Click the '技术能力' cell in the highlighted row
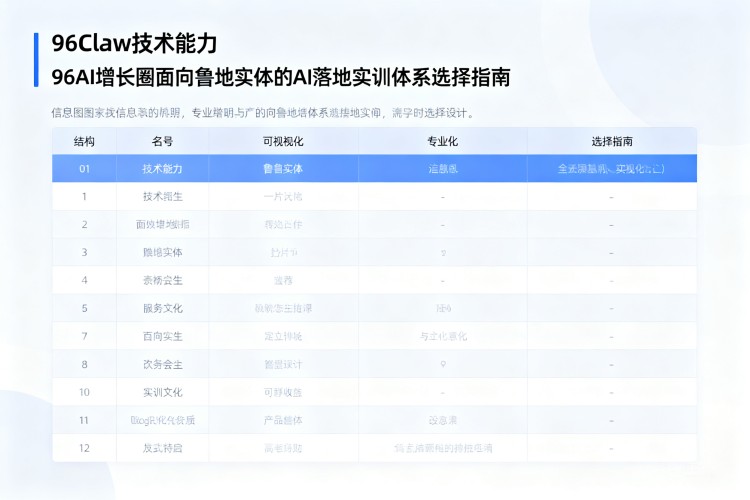 (x=162, y=169)
